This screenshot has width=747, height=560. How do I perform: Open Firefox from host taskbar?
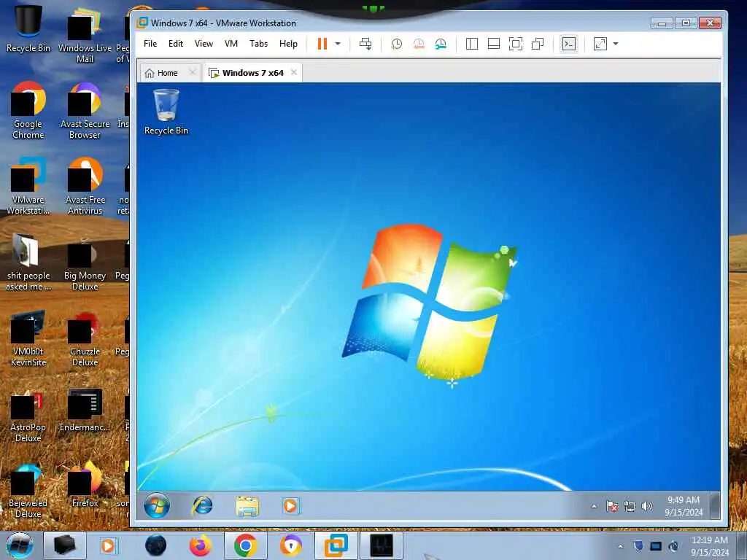(201, 545)
